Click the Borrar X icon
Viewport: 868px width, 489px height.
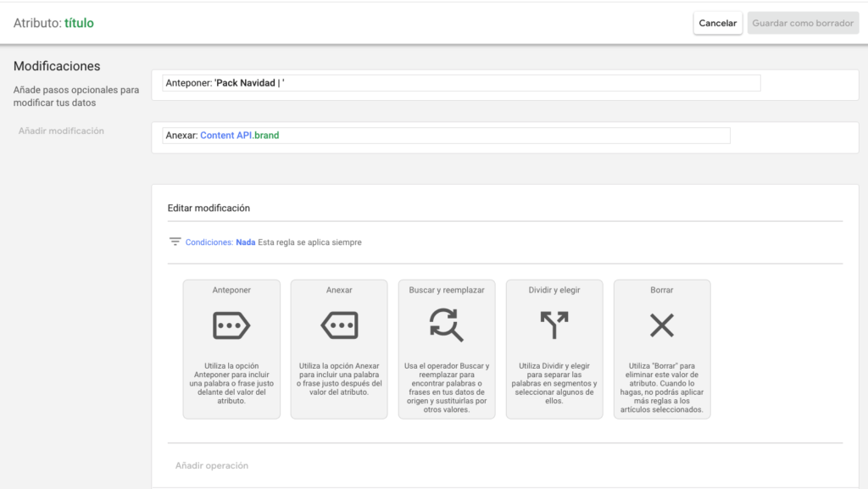(661, 325)
